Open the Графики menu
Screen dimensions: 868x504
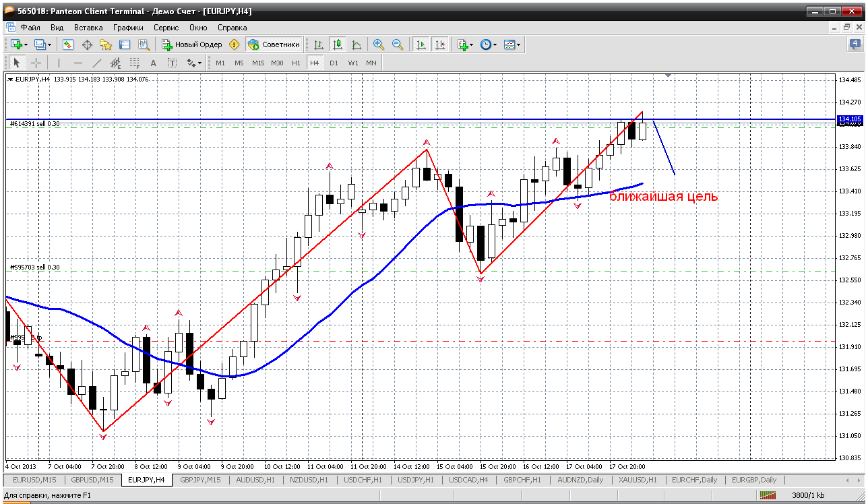point(128,28)
